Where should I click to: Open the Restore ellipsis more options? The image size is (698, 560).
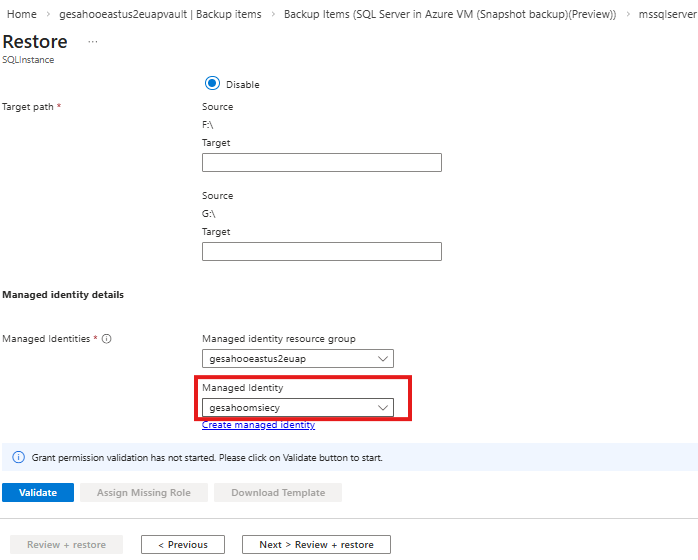[93, 42]
